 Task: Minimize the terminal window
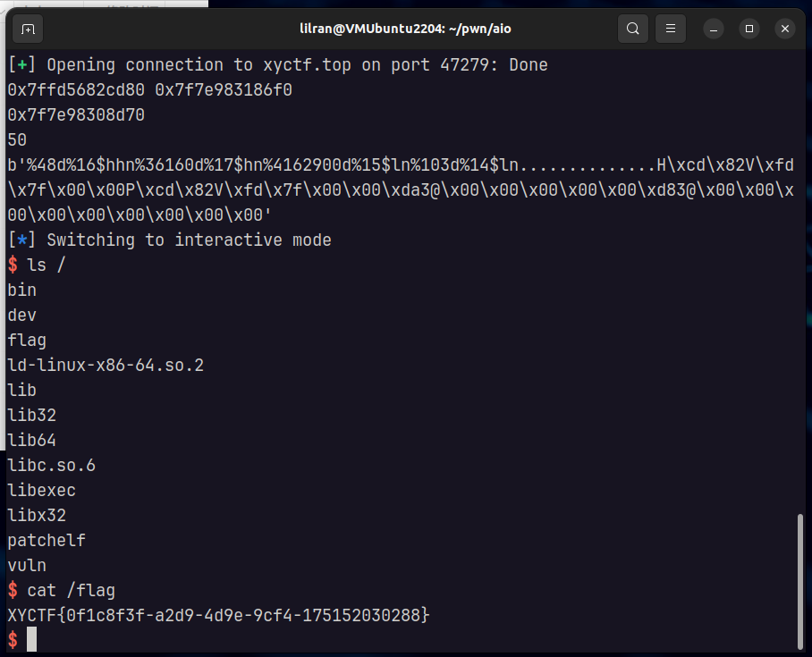713,28
